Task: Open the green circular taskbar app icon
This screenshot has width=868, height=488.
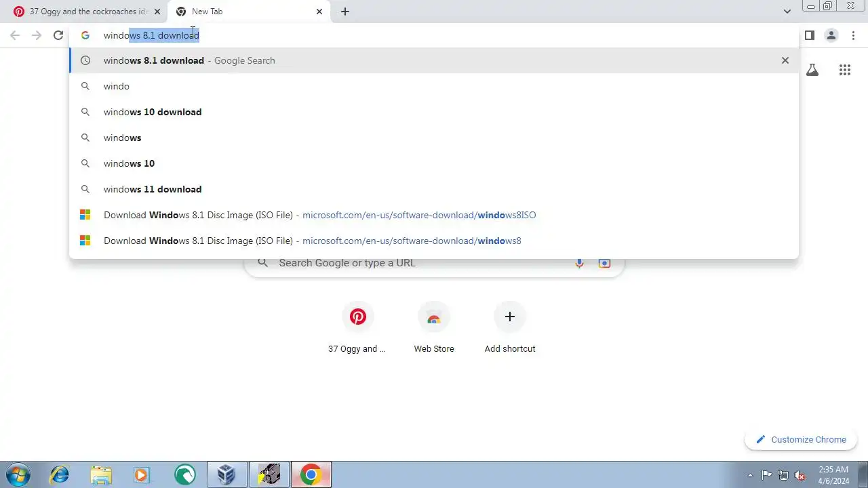Action: (x=184, y=474)
